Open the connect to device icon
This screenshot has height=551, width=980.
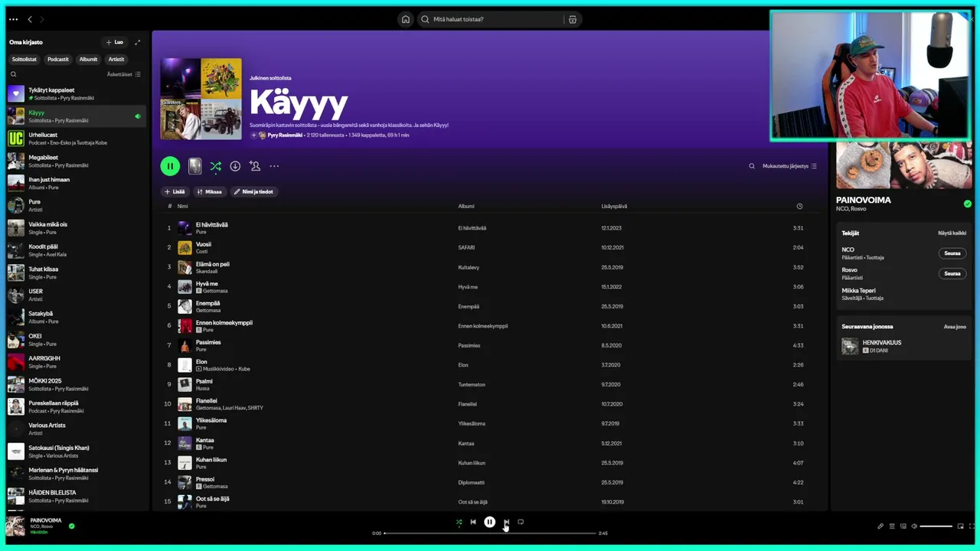tap(903, 527)
